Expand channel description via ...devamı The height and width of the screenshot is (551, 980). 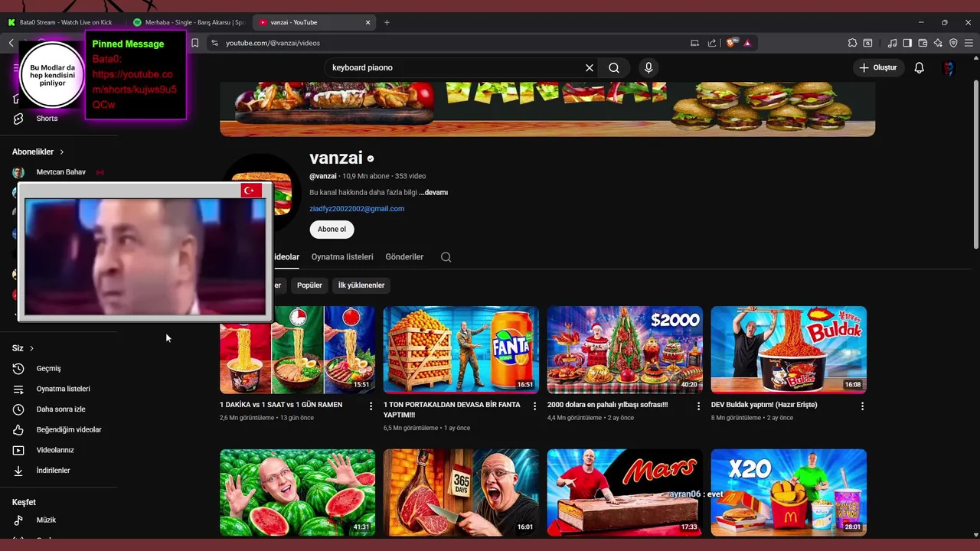click(433, 193)
